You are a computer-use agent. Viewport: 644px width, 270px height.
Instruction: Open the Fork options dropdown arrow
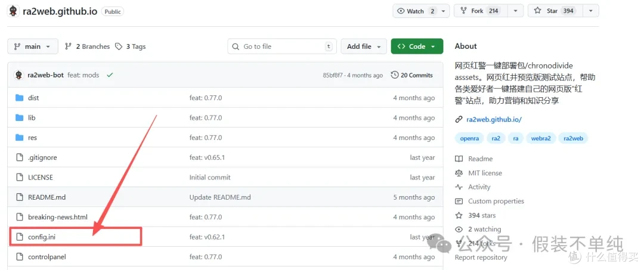(516, 11)
